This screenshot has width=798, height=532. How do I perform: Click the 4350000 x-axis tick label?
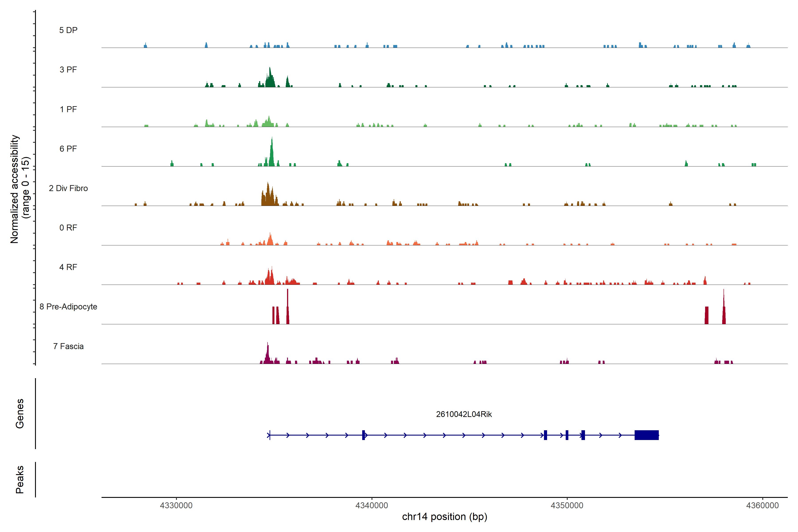tap(567, 505)
